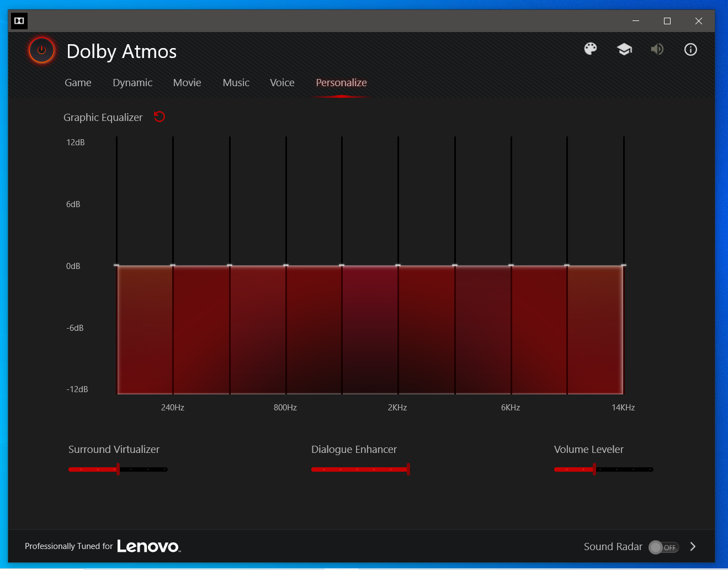Minimize the Dolby Atmos window
The height and width of the screenshot is (570, 728).
tap(636, 21)
